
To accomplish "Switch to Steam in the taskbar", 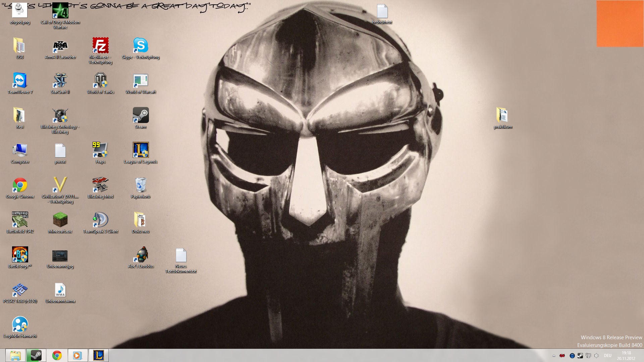I will [x=36, y=355].
